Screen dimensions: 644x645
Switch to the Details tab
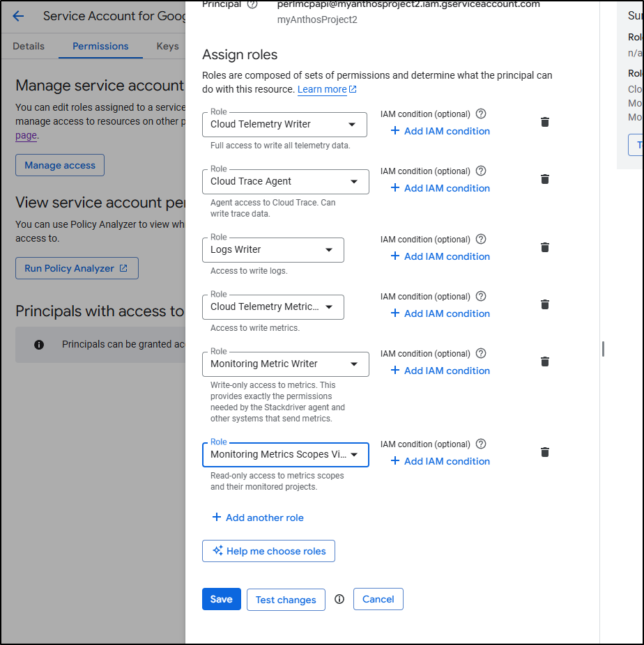point(29,46)
